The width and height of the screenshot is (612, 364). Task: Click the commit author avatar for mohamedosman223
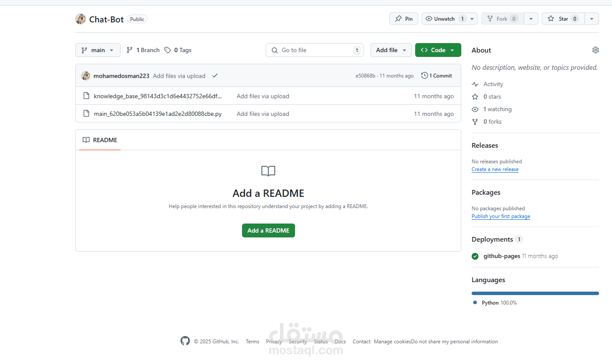click(x=86, y=75)
